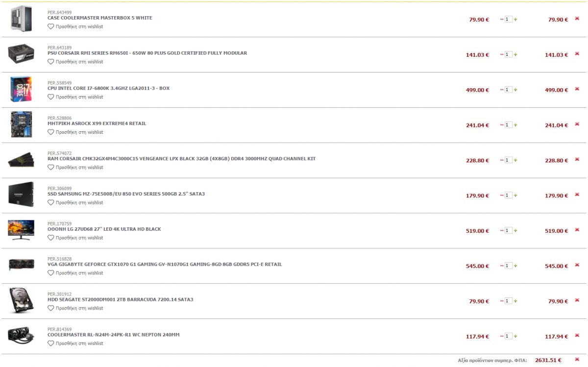588x367 pixels.
Task: View the Corsair RAM kit thumbnail
Action: click(x=21, y=161)
